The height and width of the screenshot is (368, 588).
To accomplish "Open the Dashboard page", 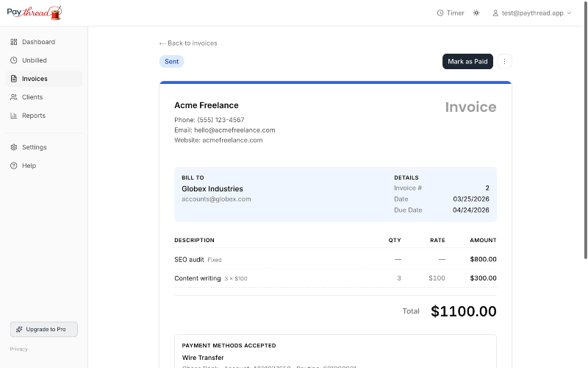I will [x=38, y=42].
